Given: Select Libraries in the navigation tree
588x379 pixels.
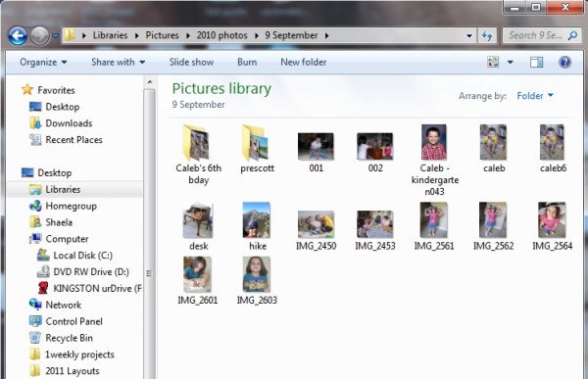Looking at the screenshot, I should (x=74, y=189).
